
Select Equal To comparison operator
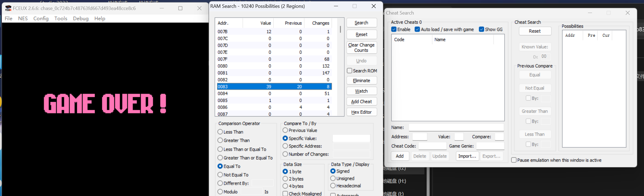point(229,166)
